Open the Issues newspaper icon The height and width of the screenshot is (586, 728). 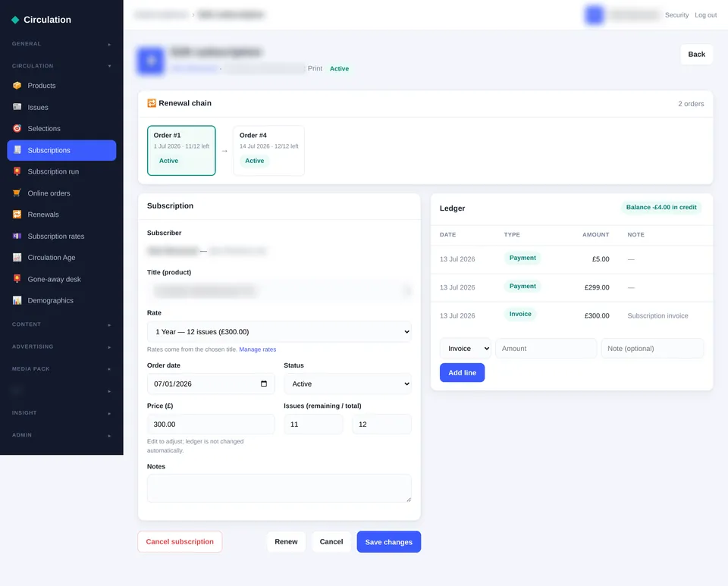click(17, 107)
